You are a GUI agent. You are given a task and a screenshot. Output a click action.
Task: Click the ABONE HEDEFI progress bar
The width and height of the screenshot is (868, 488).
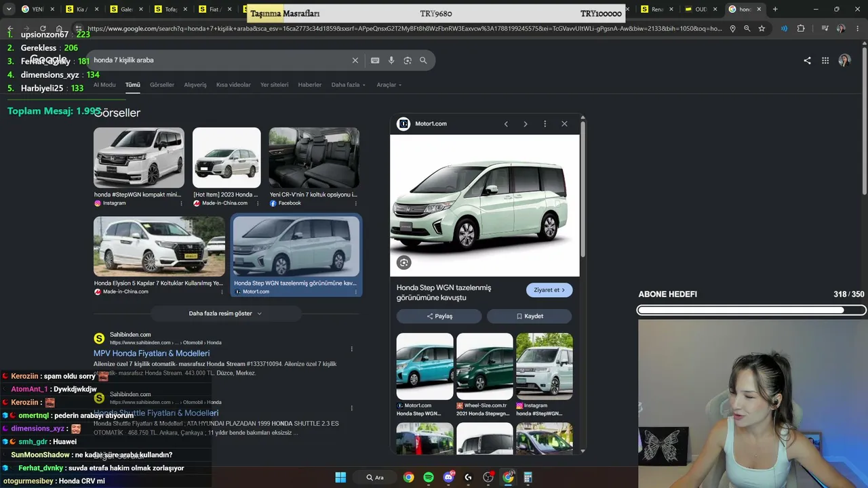[x=751, y=310]
